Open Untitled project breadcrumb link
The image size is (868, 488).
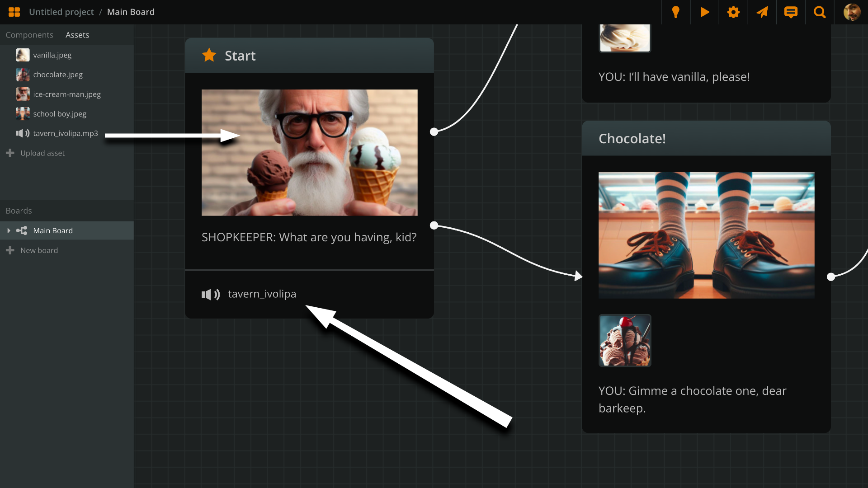coord(61,12)
